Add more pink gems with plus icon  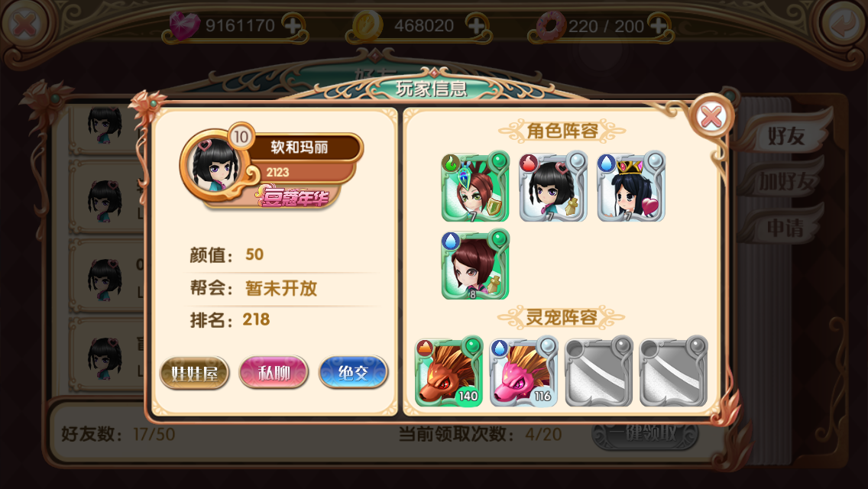(x=293, y=25)
